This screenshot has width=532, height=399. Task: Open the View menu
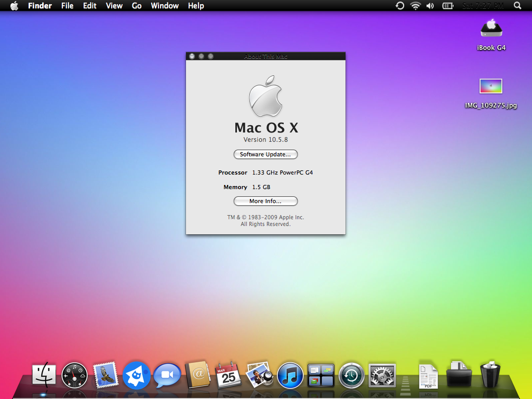click(x=114, y=6)
